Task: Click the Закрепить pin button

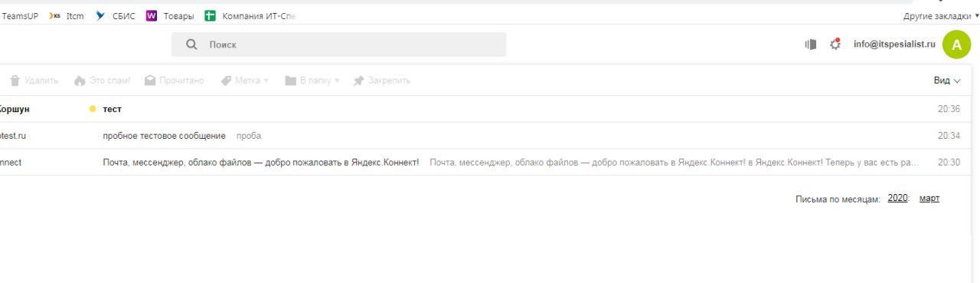Action: click(381, 81)
